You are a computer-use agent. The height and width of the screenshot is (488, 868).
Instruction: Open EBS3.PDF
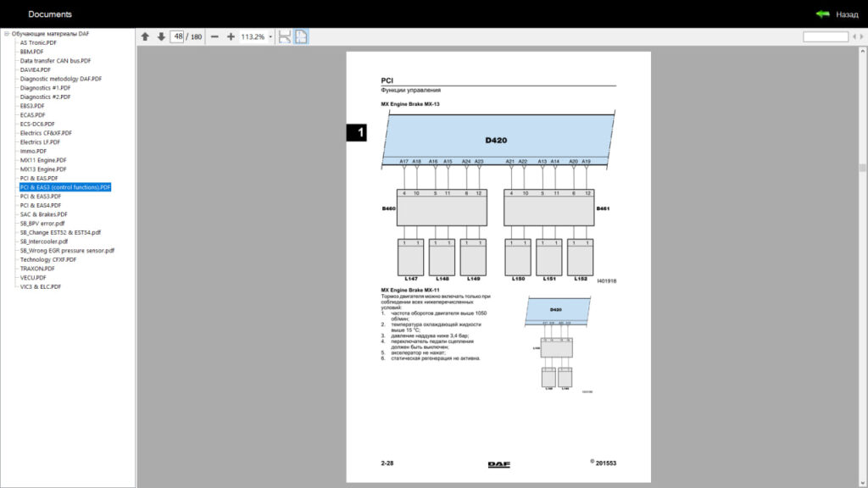32,106
